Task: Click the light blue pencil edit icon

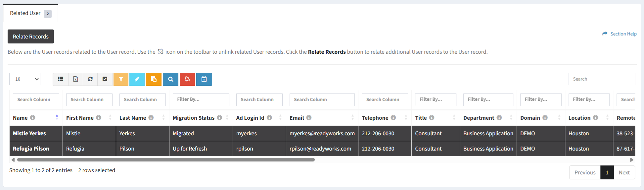Action: [137, 79]
